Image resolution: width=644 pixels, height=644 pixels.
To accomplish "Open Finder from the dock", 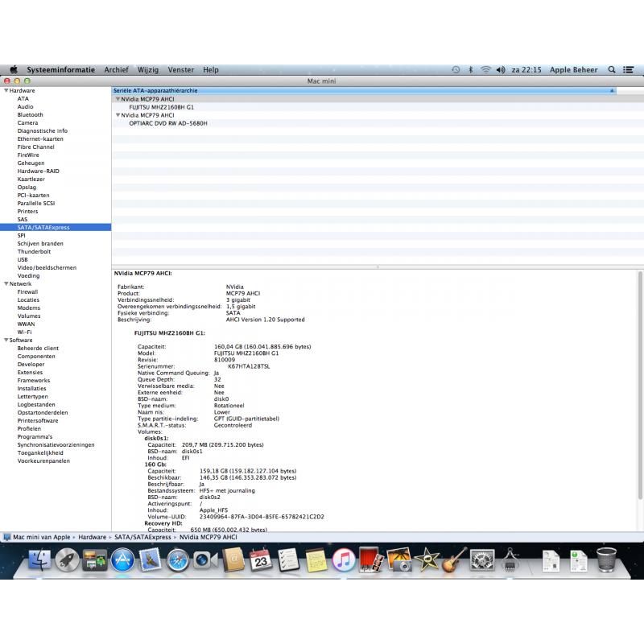I will point(39,560).
